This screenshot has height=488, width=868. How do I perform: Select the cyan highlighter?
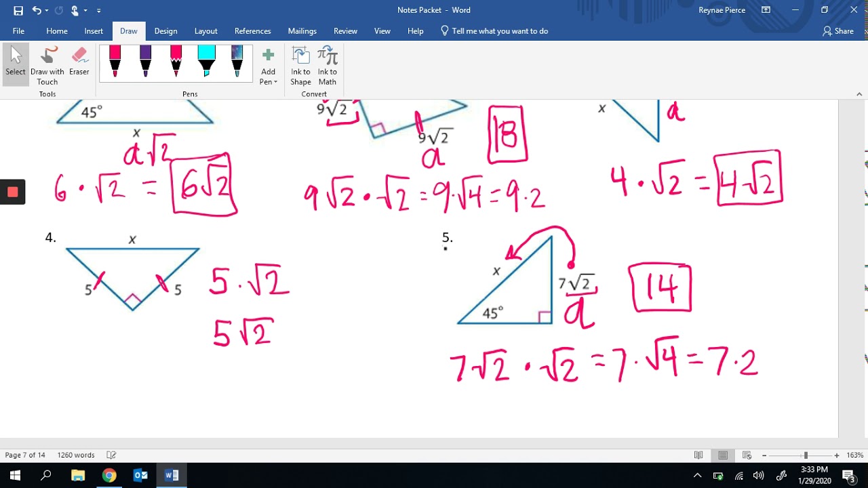(x=206, y=61)
